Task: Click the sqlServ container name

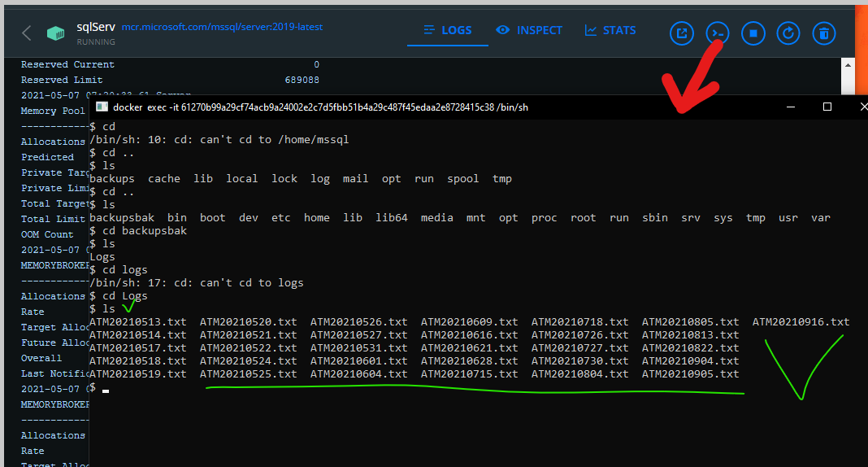Action: click(x=96, y=27)
